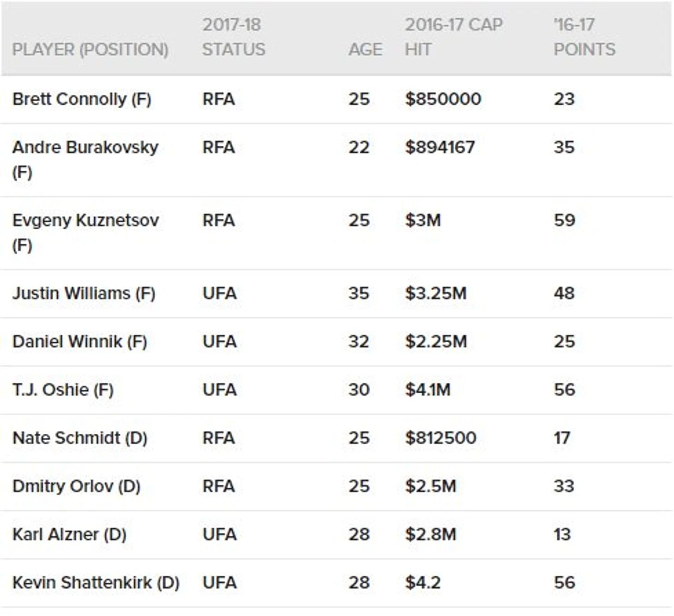The height and width of the screenshot is (616, 674).
Task: Select the Brett Connolly (F) player name
Action: [82, 99]
